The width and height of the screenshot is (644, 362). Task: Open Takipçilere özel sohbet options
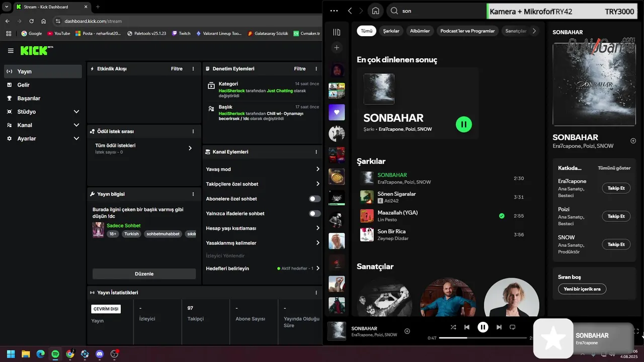[x=263, y=184]
